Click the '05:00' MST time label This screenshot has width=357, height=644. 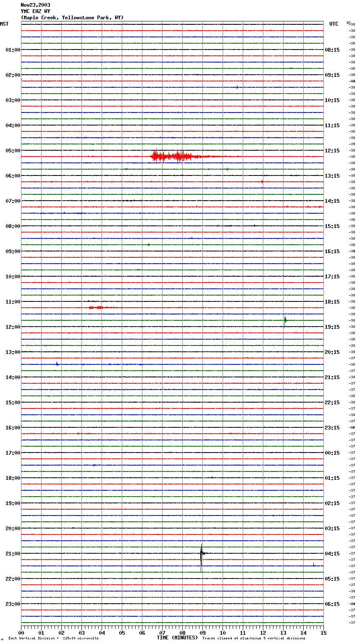13,151
